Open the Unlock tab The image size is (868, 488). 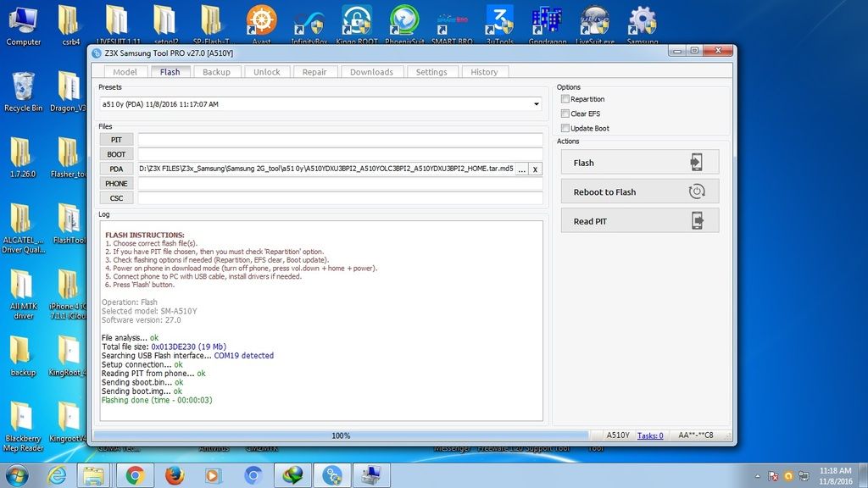pos(267,72)
